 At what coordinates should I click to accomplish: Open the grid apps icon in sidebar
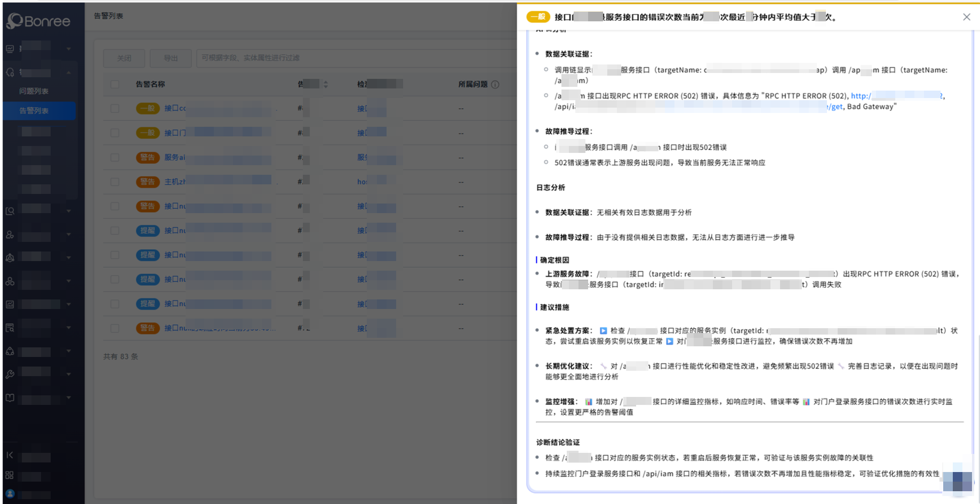click(10, 475)
